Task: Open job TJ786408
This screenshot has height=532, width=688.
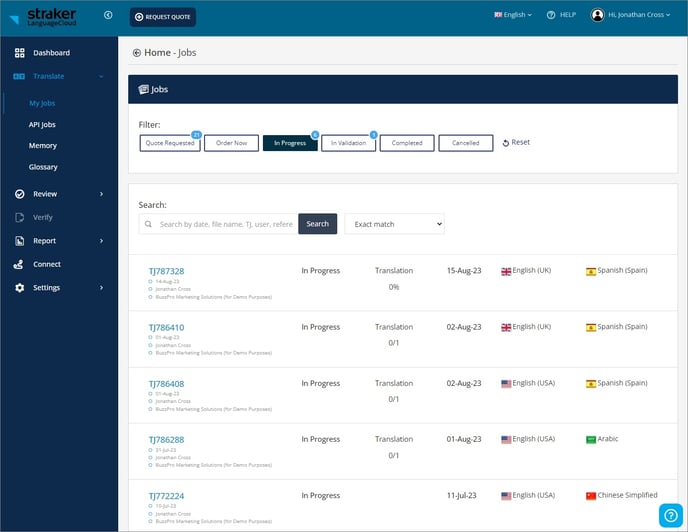Action: 166,384
